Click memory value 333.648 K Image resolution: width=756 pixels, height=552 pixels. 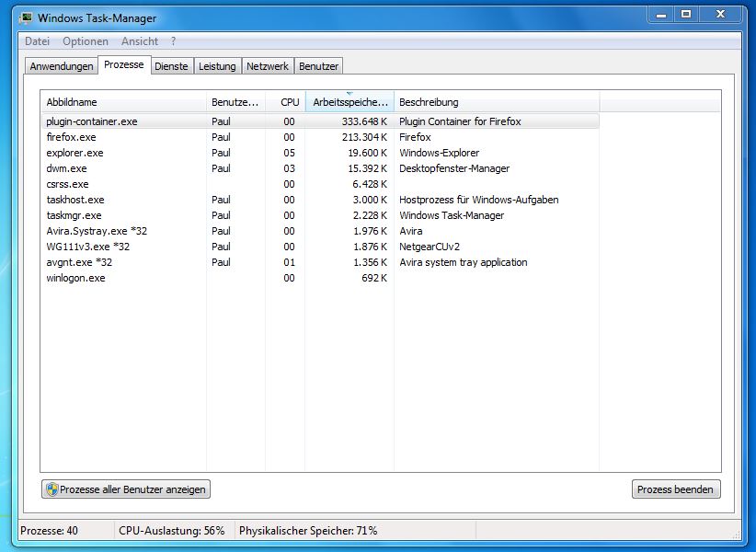364,121
